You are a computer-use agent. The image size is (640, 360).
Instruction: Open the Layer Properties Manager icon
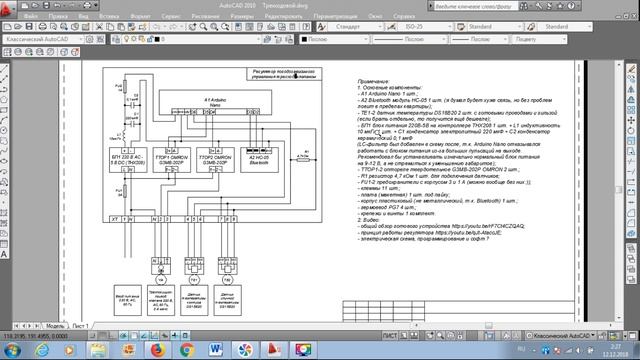116,39
